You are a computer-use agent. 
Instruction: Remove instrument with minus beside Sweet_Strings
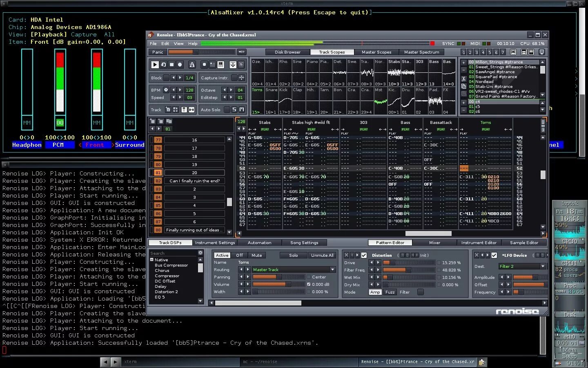pos(463,70)
